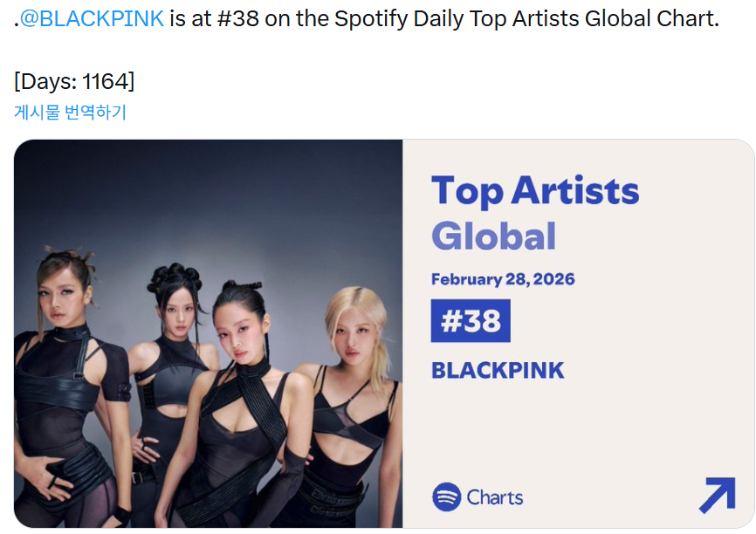This screenshot has height=534, width=756.
Task: Click the 게시물 번역하기 translate link
Action: [x=70, y=113]
